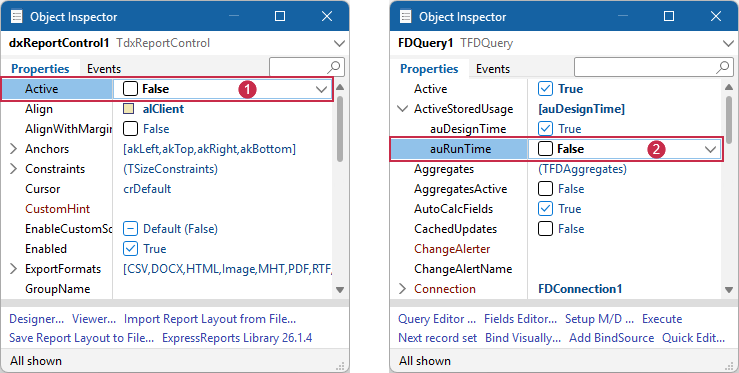Click the [akLeft,akTop,akRight,akBottom] value
The image size is (739, 373).
point(209,149)
